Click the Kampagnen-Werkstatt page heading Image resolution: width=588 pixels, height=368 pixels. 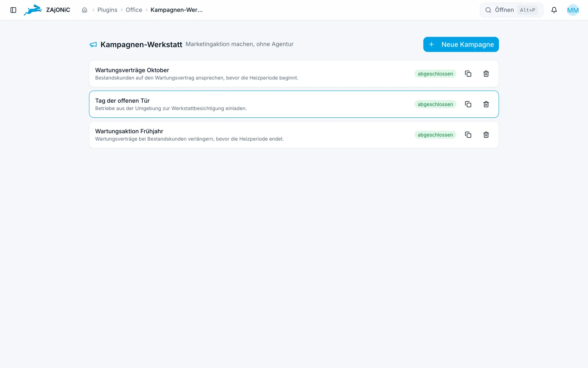(141, 45)
